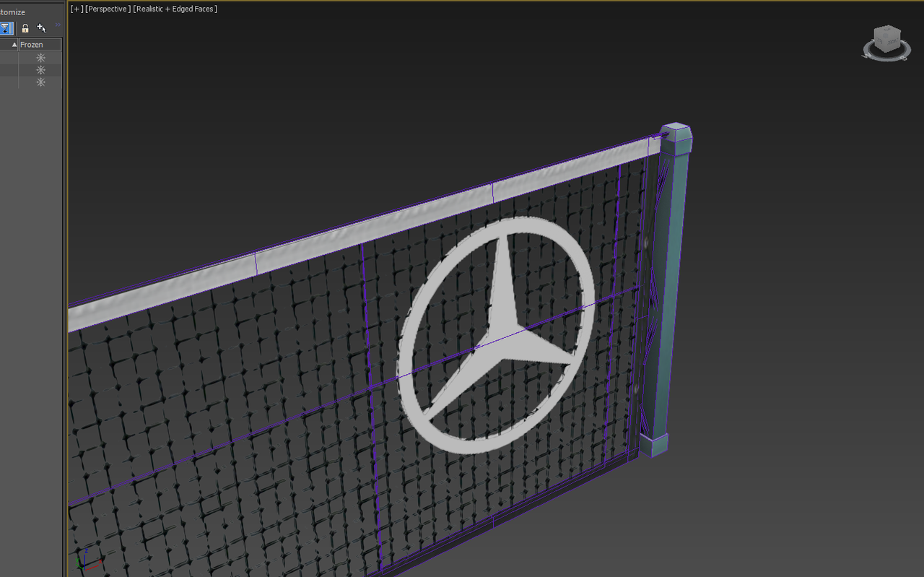
Task: Toggle frozen snowflake in second row
Action: 40,70
